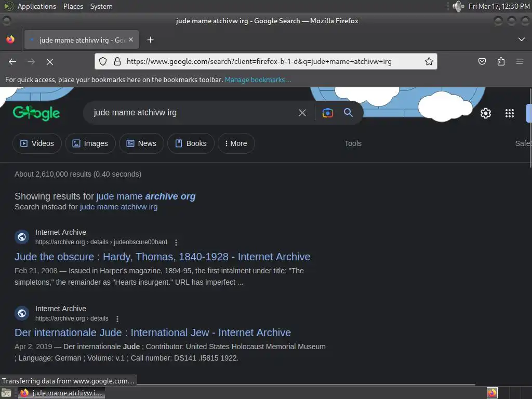Show desktop using the bottom-left panel icon

click(6, 393)
